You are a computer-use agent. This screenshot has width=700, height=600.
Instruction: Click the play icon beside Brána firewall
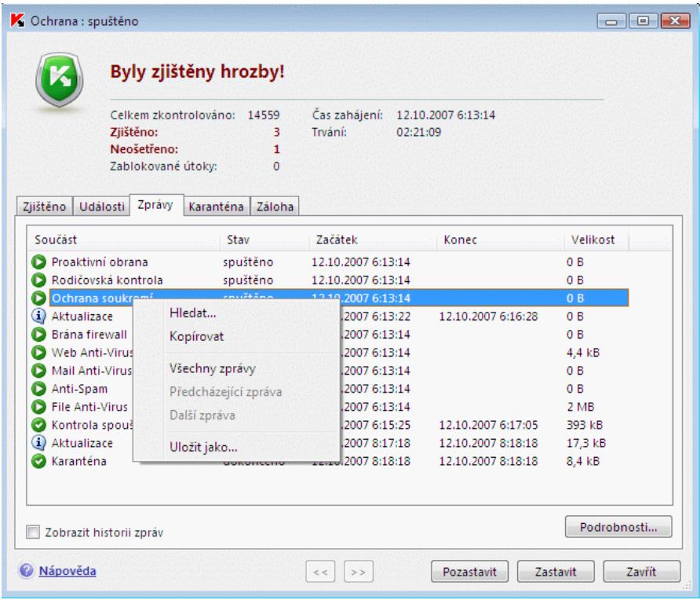(x=38, y=335)
